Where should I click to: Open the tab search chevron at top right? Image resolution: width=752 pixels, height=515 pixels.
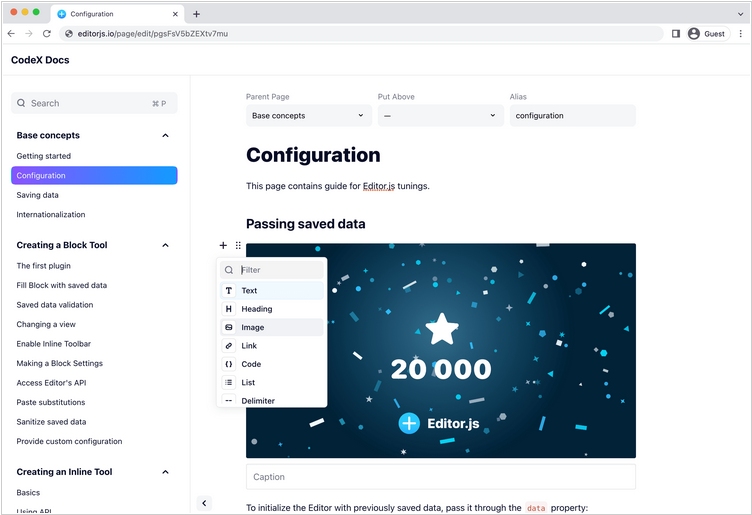pos(740,14)
